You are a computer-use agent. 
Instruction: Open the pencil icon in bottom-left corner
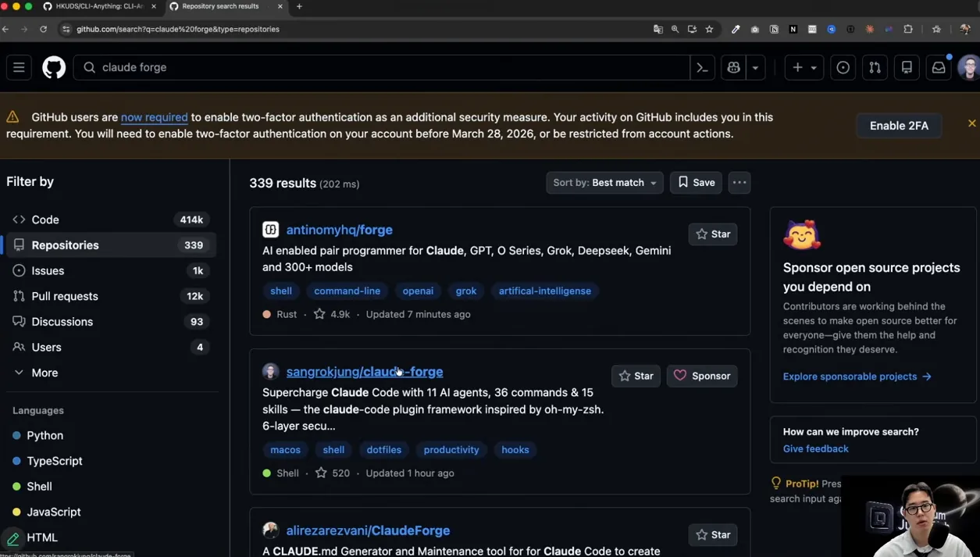(12, 539)
